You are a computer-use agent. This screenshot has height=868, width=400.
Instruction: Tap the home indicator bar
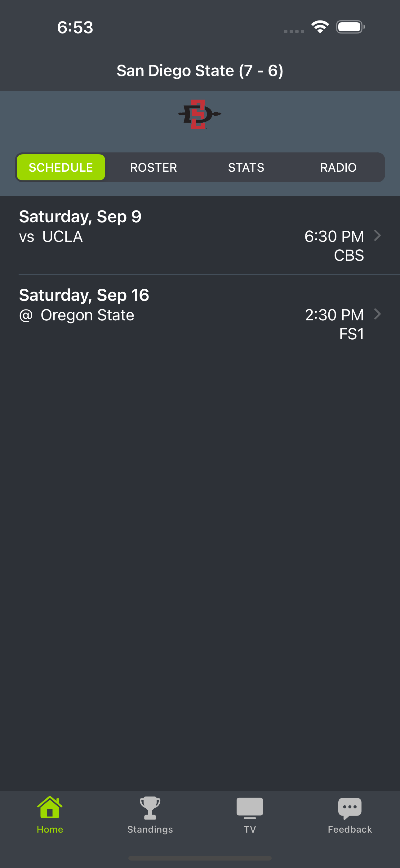point(200,858)
